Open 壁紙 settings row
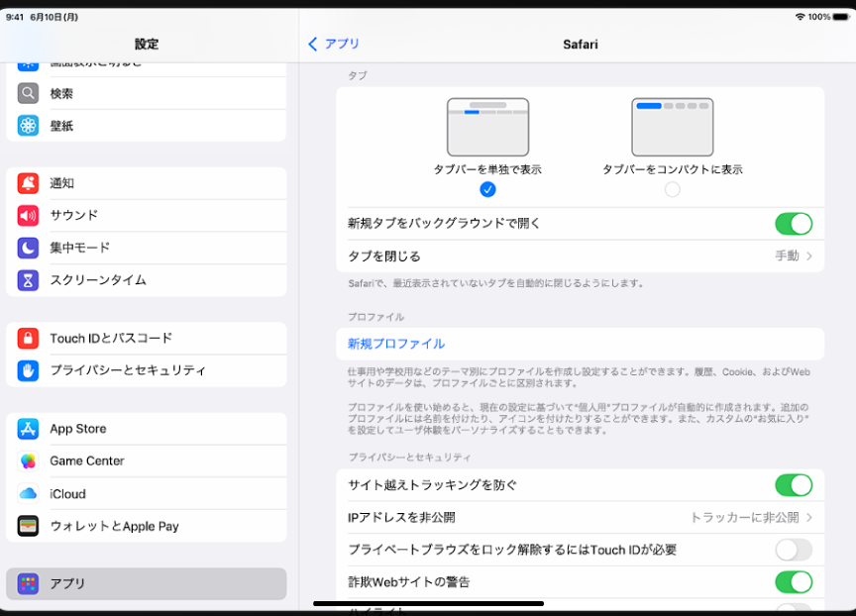Viewport: 856px width, 616px height. click(147, 126)
